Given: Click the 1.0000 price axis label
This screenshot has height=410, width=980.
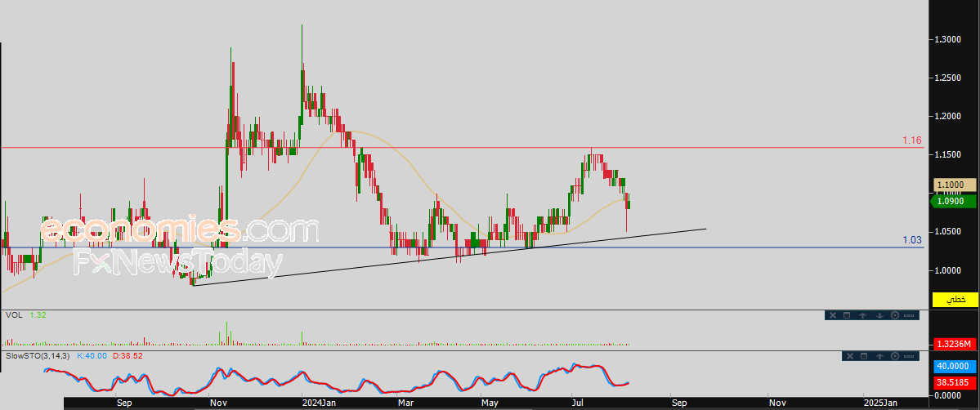Looking at the screenshot, I should (x=948, y=270).
